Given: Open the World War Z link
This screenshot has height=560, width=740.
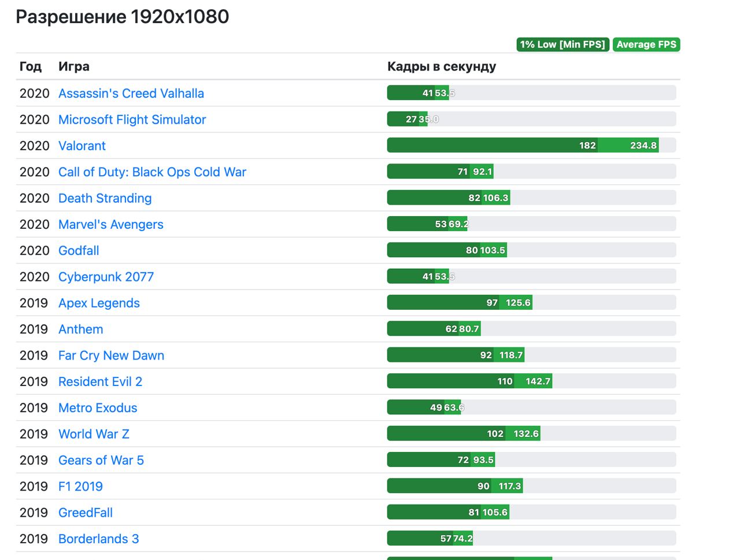Looking at the screenshot, I should (x=94, y=434).
